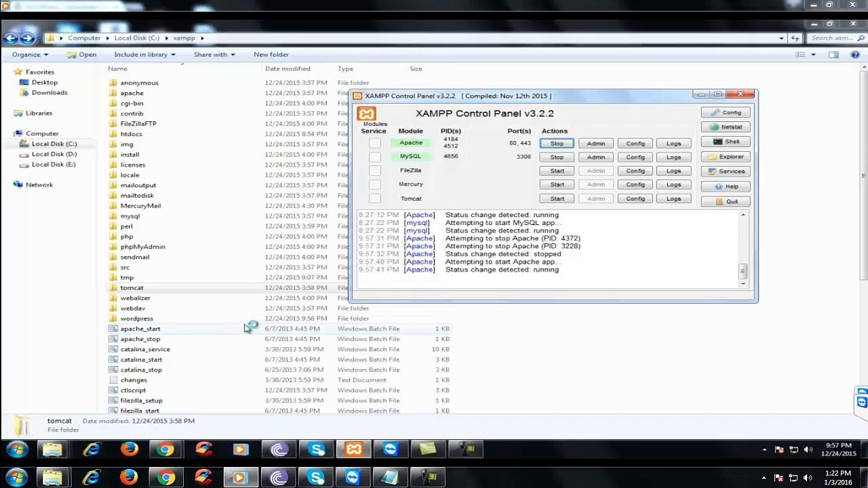Click the anonymous folder icon

113,83
